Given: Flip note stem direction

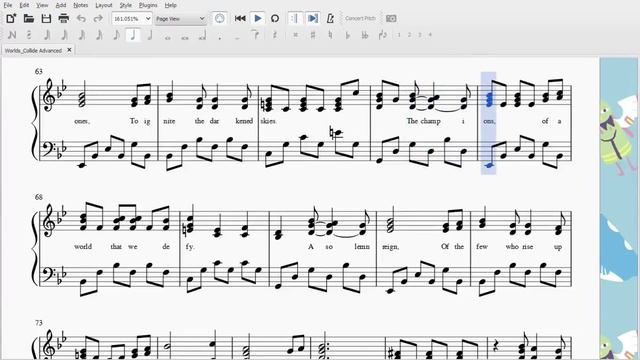Looking at the screenshot, I should (x=382, y=35).
